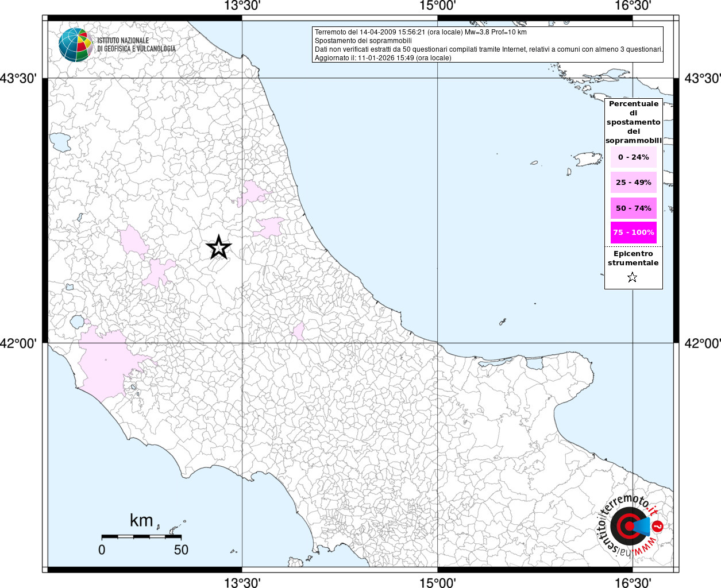Click the blue megaphone shape in the logo
The height and width of the screenshot is (588, 721).
(643, 526)
